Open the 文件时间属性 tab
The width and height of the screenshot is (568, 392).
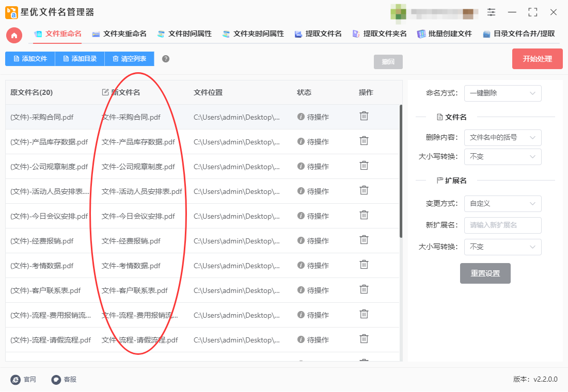[184, 34]
